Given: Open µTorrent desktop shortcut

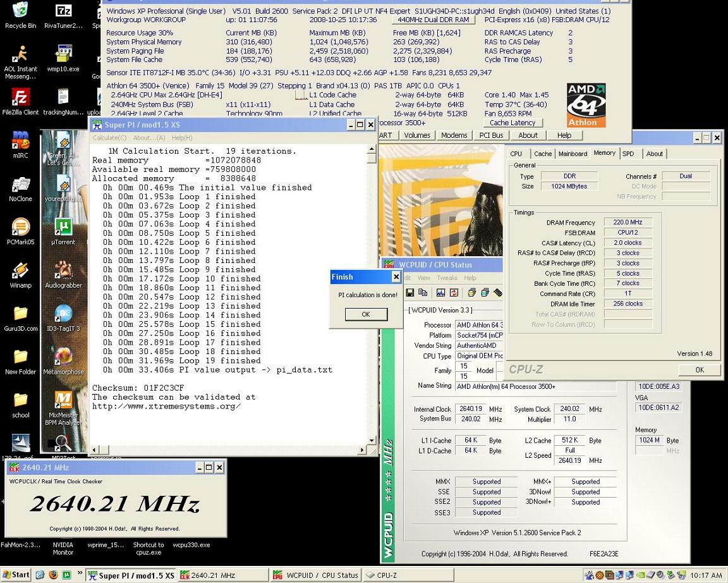Looking at the screenshot, I should coord(63,231).
